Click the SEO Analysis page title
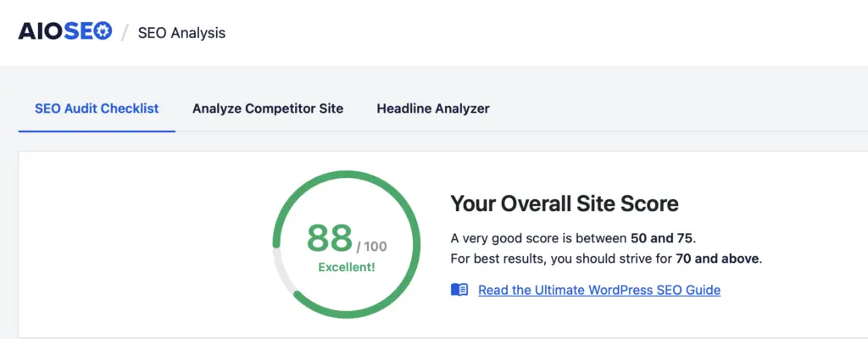Image resolution: width=868 pixels, height=339 pixels. pos(181,33)
